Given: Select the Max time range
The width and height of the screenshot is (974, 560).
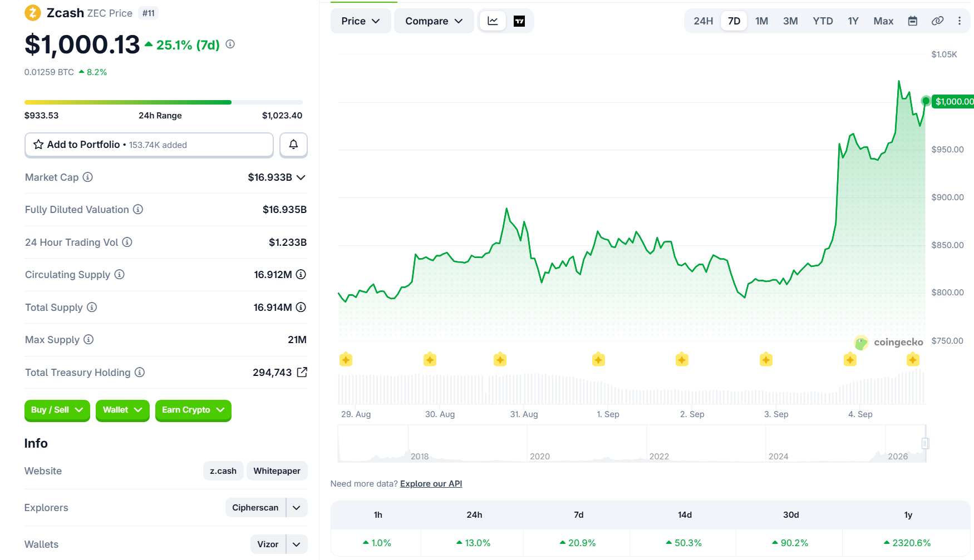Looking at the screenshot, I should tap(883, 21).
